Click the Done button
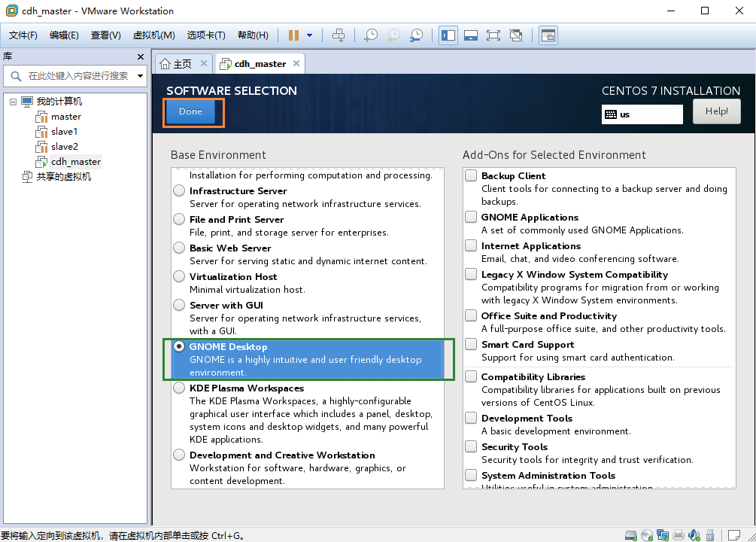The height and width of the screenshot is (542, 756). [x=191, y=111]
